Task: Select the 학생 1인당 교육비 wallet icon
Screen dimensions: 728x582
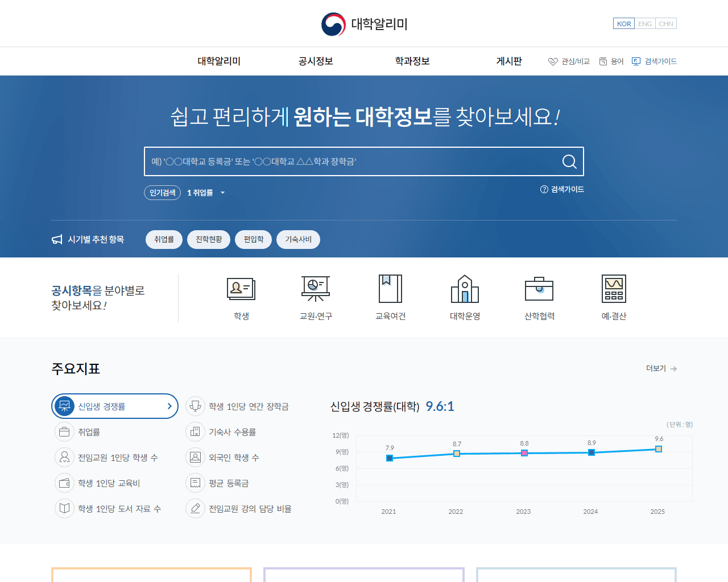Action: pyautogui.click(x=64, y=483)
